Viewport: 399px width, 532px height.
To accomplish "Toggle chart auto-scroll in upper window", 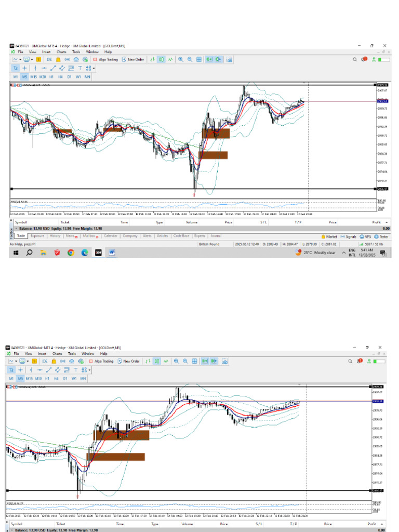I will coord(210,59).
